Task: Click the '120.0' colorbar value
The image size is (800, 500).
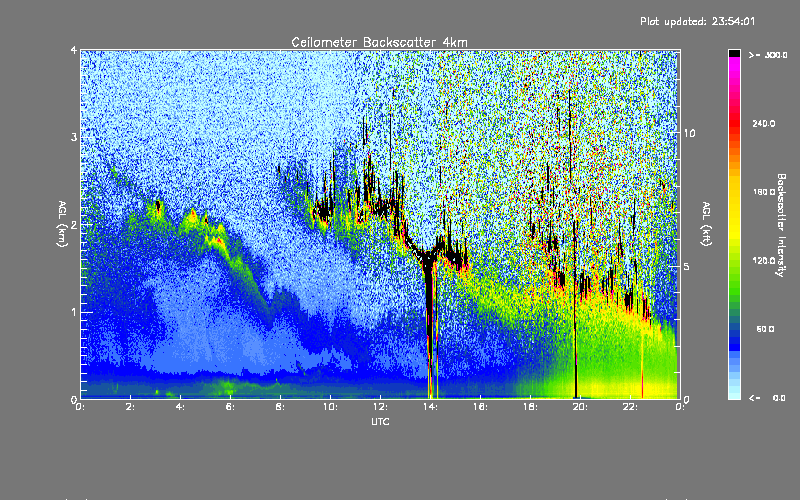Action: tap(763, 260)
